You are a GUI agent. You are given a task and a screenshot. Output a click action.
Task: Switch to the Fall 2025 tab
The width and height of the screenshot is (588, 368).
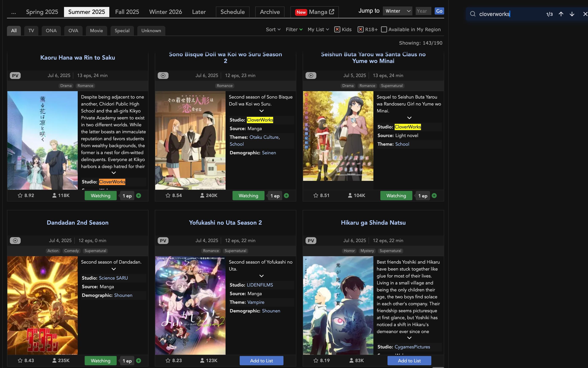[127, 12]
